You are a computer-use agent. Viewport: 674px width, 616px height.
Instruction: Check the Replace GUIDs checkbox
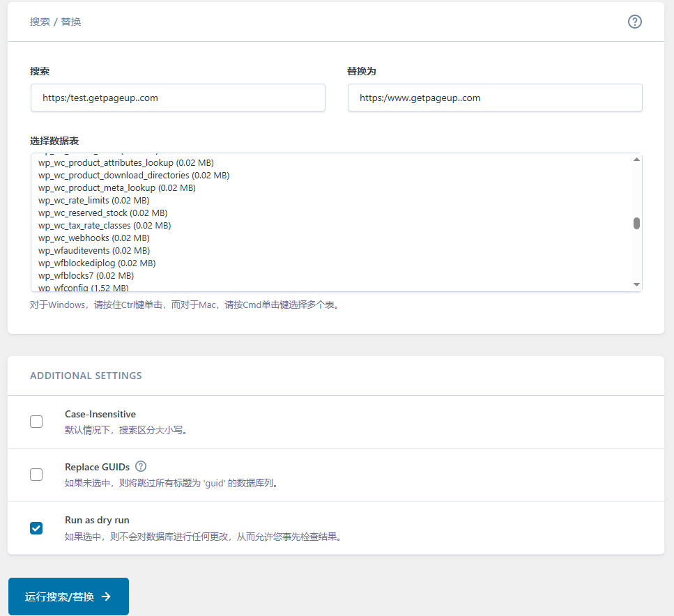coord(36,475)
